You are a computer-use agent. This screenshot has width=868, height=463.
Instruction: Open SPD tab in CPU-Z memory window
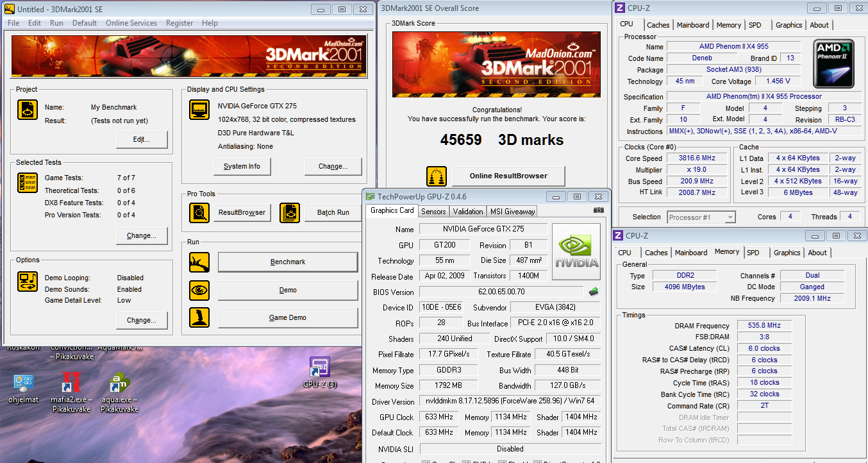753,253
